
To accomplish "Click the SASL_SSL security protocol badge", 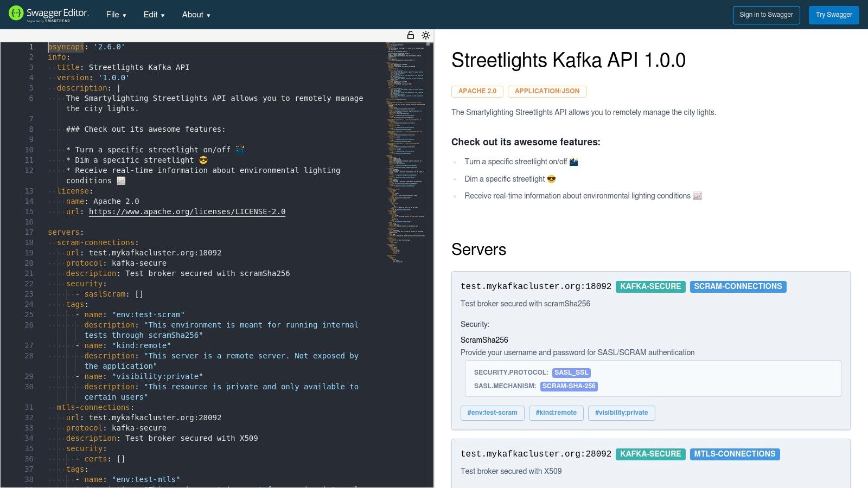I will [571, 373].
